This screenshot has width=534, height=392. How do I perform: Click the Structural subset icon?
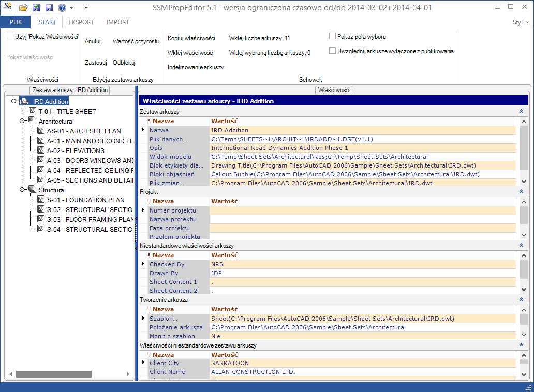click(x=33, y=189)
